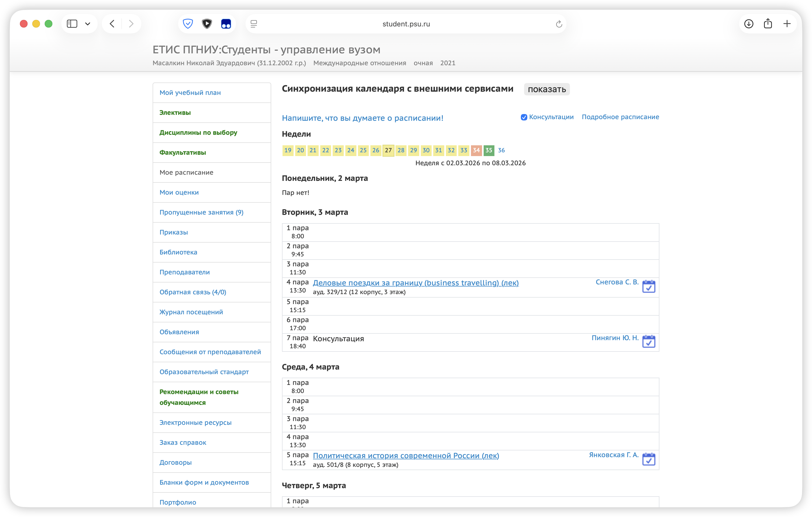Click the blue shield extension icon
This screenshot has height=517, width=812.
(x=188, y=24)
